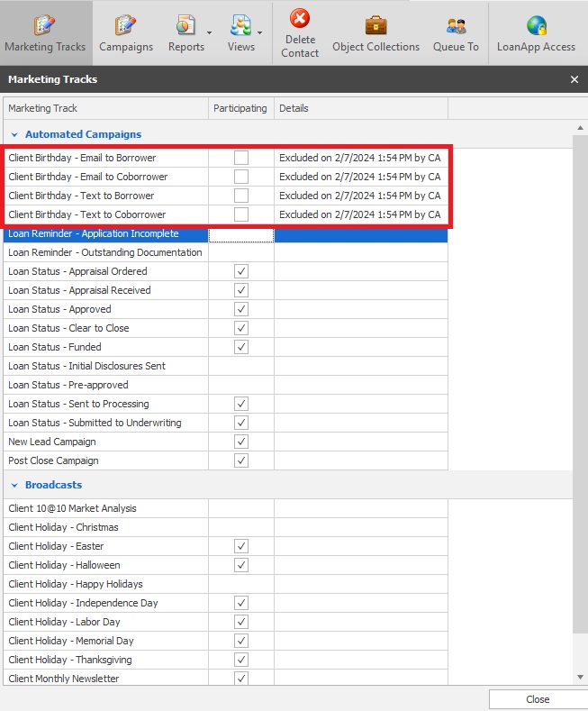This screenshot has height=711, width=588.
Task: Sort by the Marketing Track column header
Action: [x=105, y=108]
